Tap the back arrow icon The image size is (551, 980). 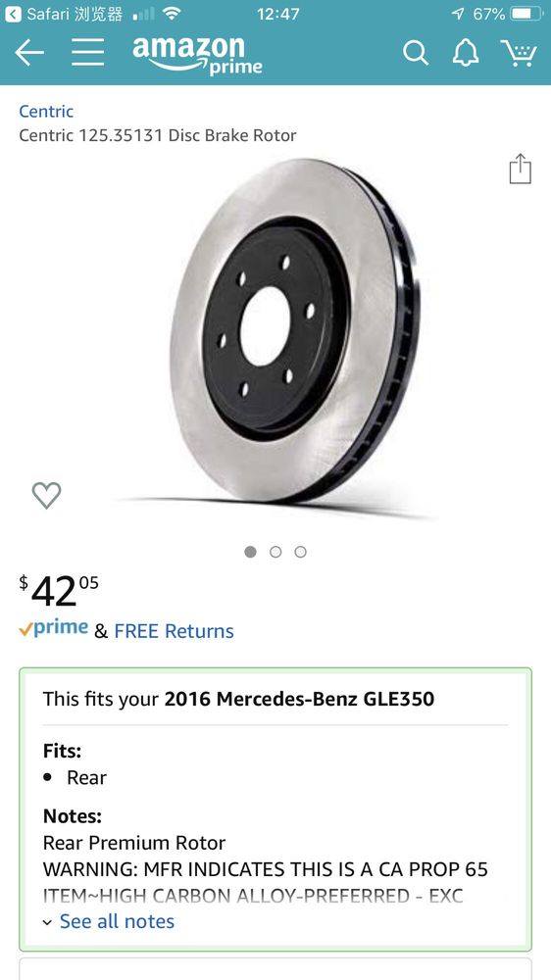[x=29, y=53]
